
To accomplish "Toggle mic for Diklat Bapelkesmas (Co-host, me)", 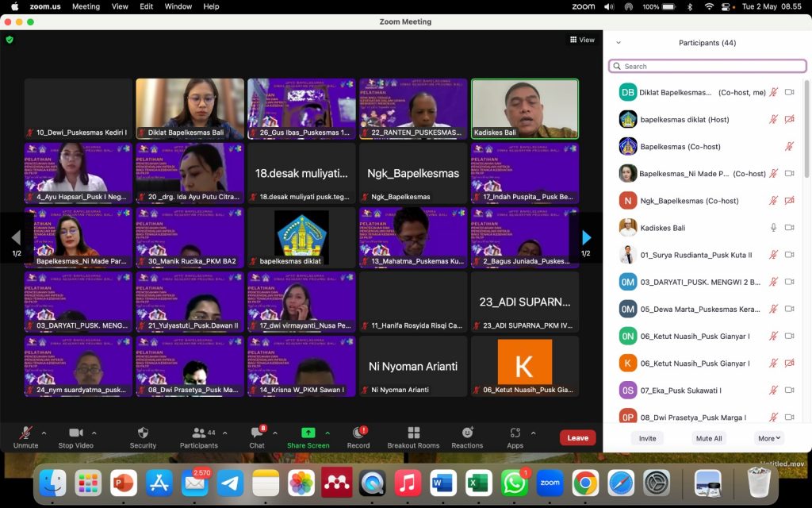I will 773,92.
